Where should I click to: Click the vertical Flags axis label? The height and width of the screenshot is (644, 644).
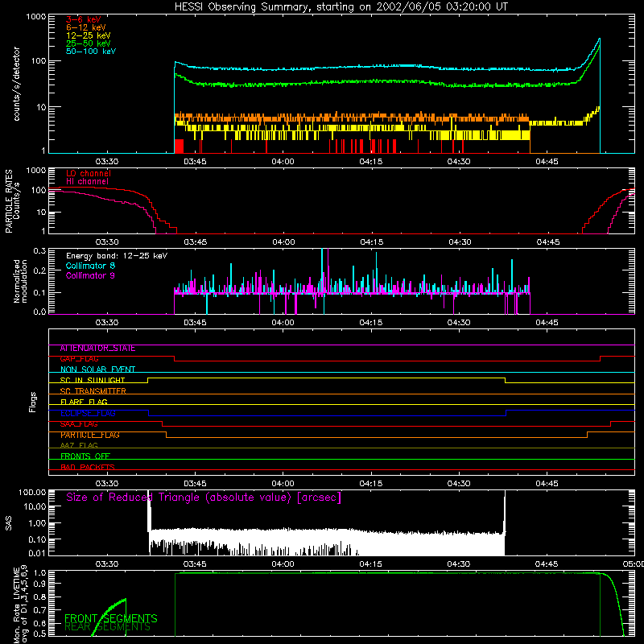tap(33, 402)
